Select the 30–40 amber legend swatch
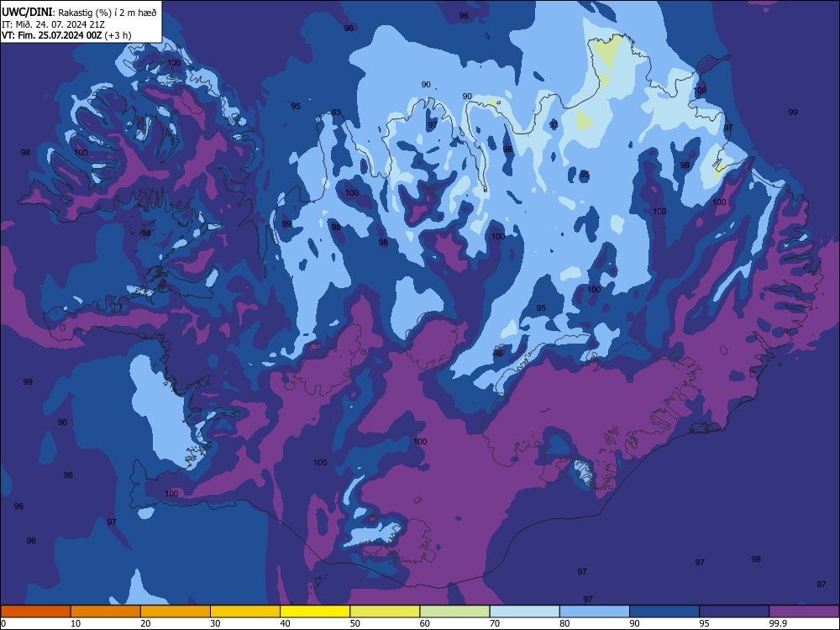This screenshot has height=630, width=840. 245,612
